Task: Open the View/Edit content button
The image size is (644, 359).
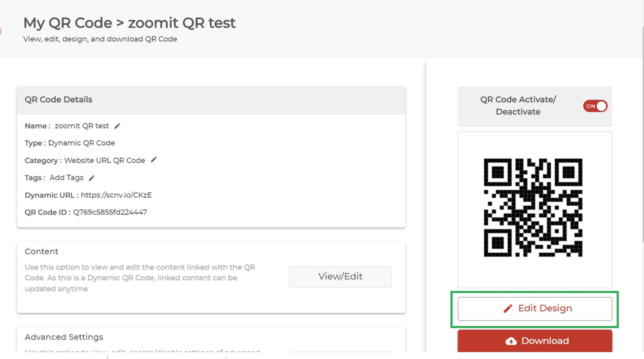Action: tap(340, 276)
